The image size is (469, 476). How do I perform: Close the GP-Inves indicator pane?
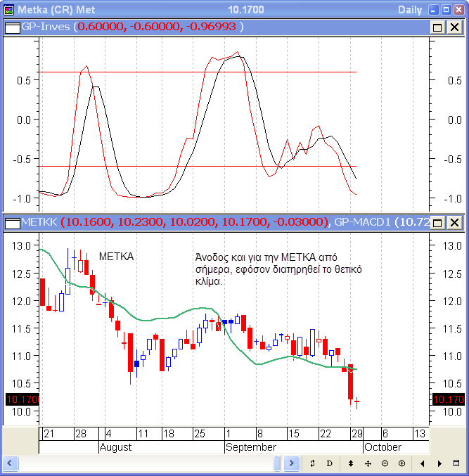[454, 27]
